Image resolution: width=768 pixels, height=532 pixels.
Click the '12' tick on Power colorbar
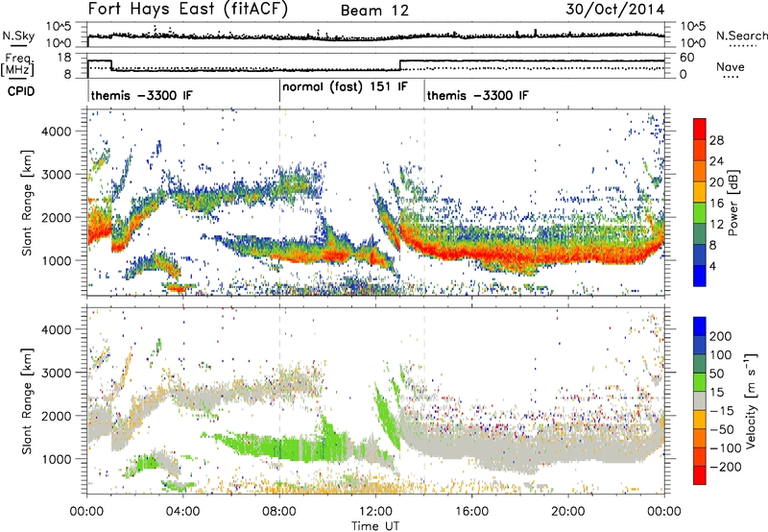[x=716, y=225]
